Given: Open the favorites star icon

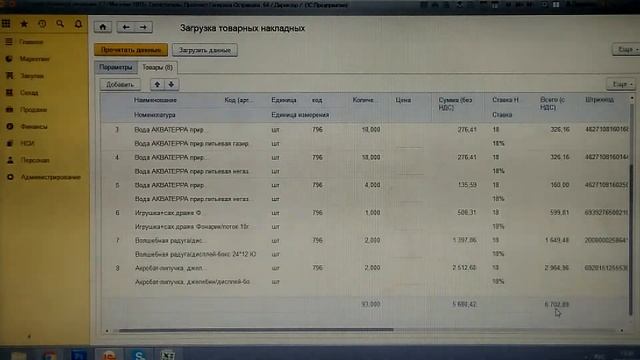Looking at the screenshot, I should (x=24, y=24).
